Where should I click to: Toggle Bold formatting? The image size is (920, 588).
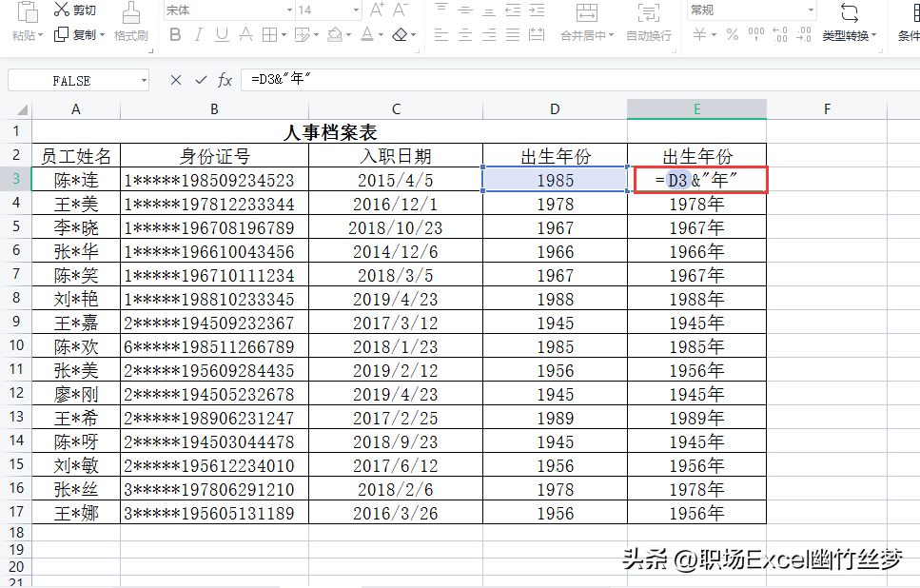[x=175, y=34]
